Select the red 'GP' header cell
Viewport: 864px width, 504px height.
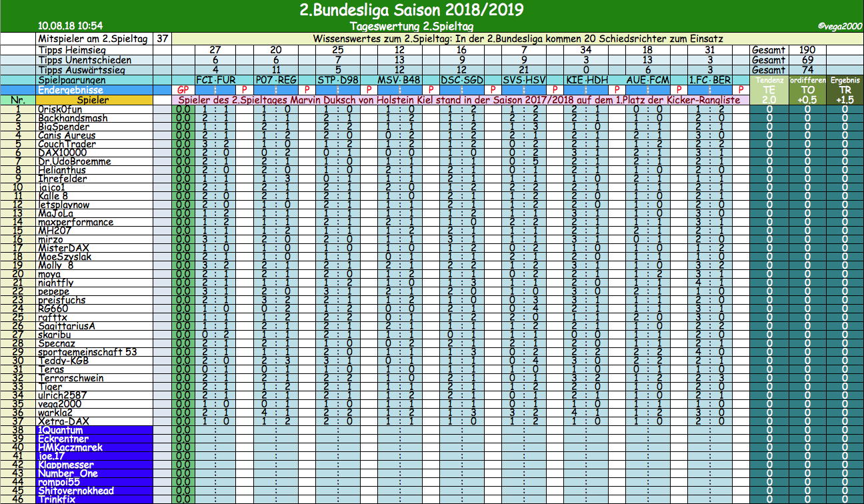tap(183, 89)
